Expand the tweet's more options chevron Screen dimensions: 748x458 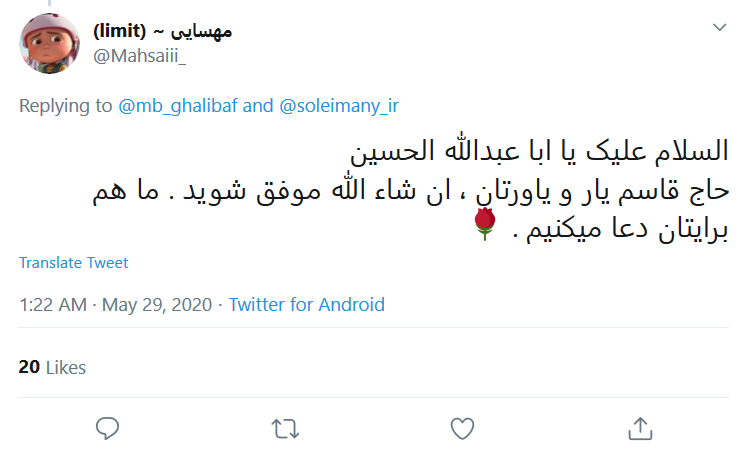point(719,28)
